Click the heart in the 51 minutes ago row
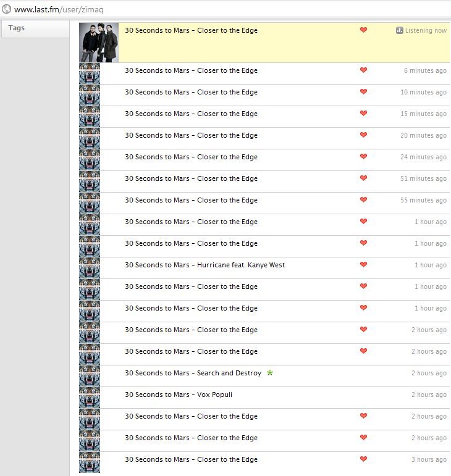The image size is (451, 476). tap(363, 178)
